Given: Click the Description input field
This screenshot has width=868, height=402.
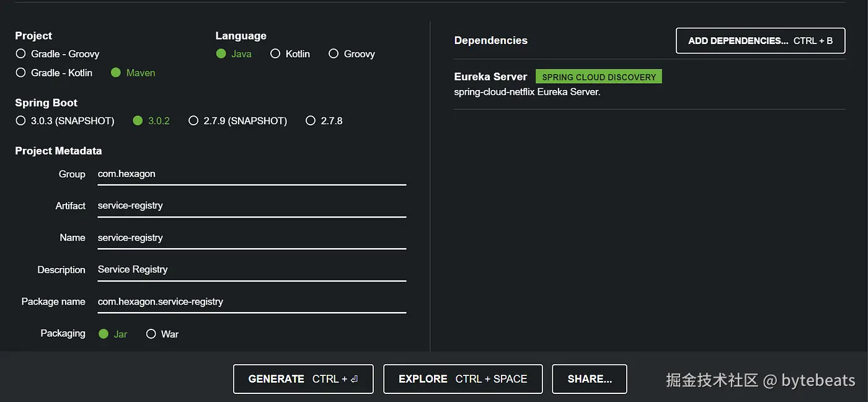Looking at the screenshot, I should click(251, 270).
